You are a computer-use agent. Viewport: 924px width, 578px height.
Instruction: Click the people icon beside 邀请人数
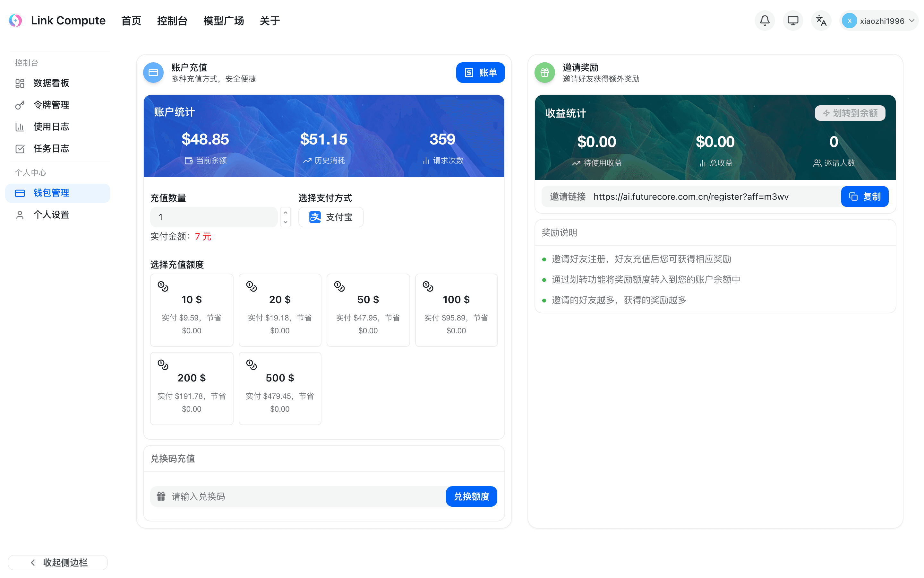817,163
